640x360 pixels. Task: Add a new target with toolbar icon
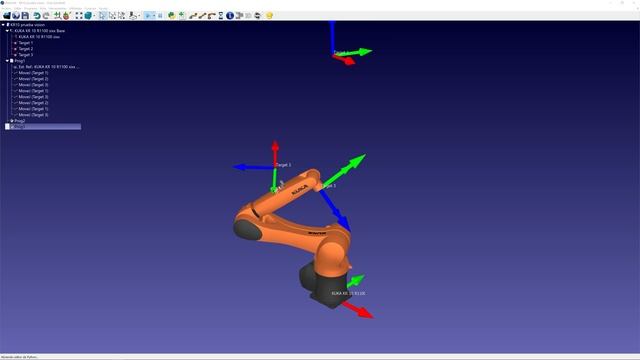coord(67,16)
